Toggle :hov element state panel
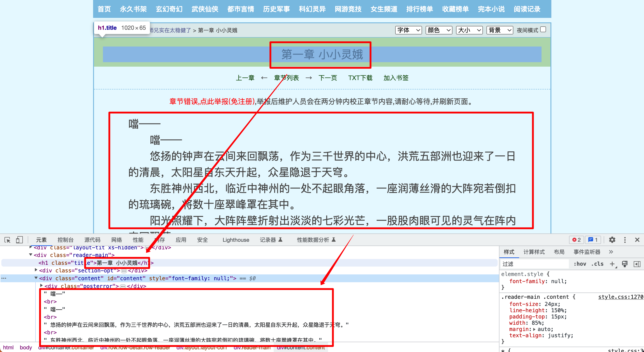Screen dimensions: 644x352 (580, 264)
